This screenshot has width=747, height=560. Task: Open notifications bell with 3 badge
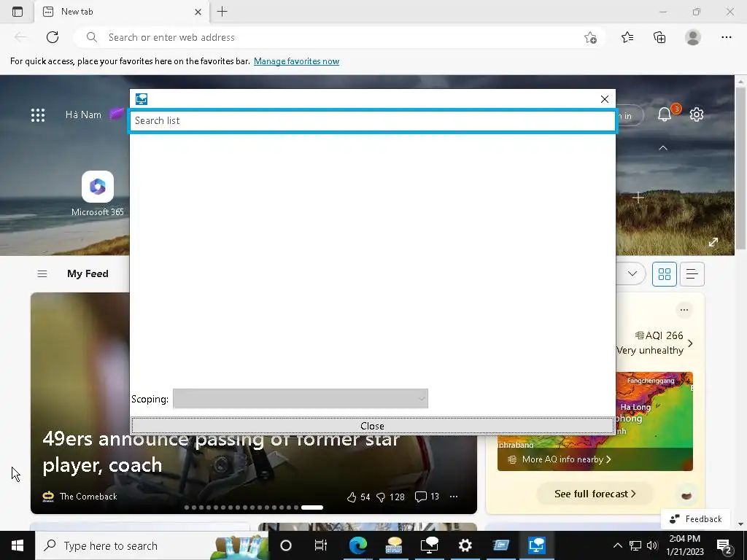665,114
